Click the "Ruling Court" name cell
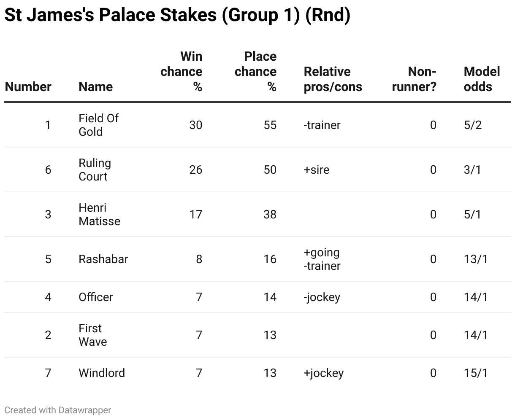The height and width of the screenshot is (420, 515). point(95,170)
